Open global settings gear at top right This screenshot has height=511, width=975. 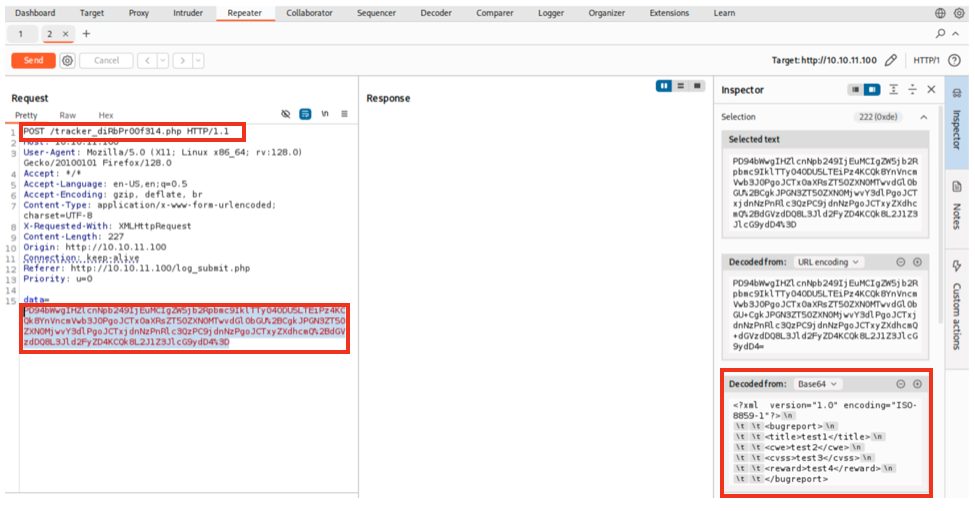[x=959, y=13]
